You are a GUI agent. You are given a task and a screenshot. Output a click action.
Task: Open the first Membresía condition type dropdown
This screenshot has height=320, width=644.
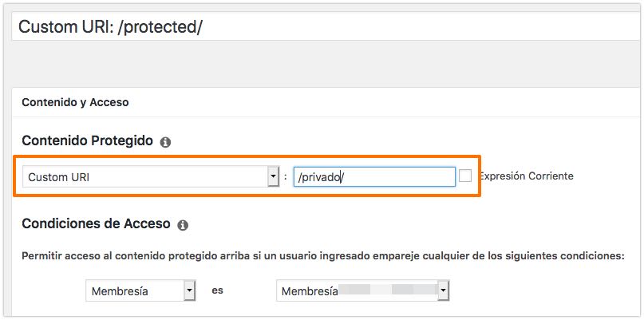pos(140,290)
